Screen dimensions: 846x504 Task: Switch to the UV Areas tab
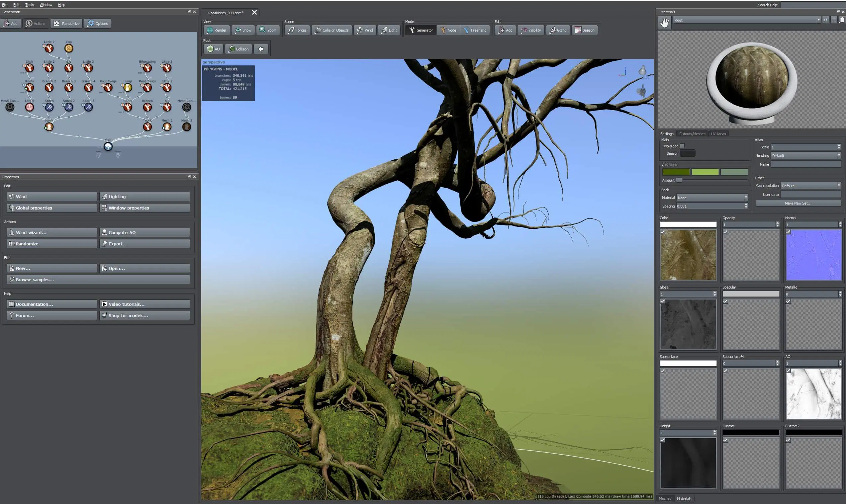(x=718, y=133)
